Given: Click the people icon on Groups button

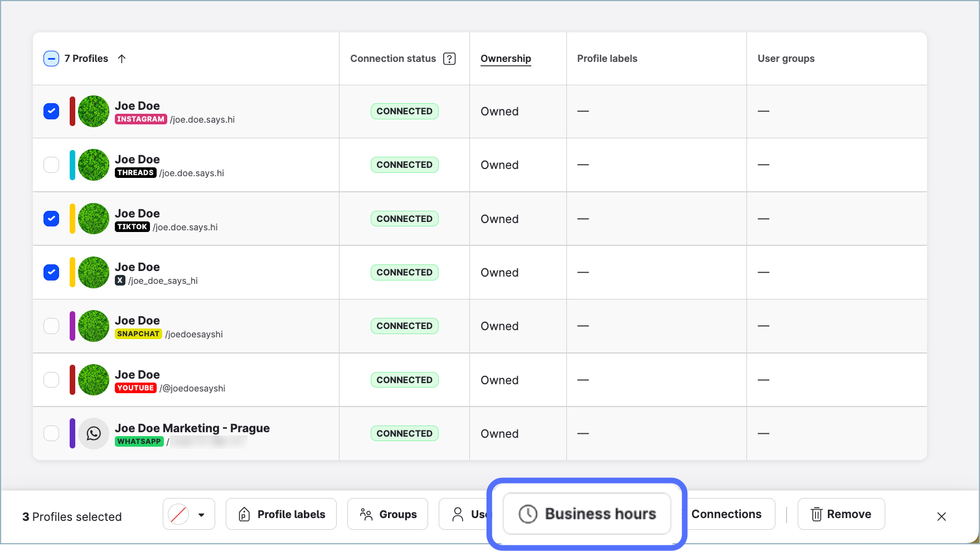Looking at the screenshot, I should (x=366, y=514).
